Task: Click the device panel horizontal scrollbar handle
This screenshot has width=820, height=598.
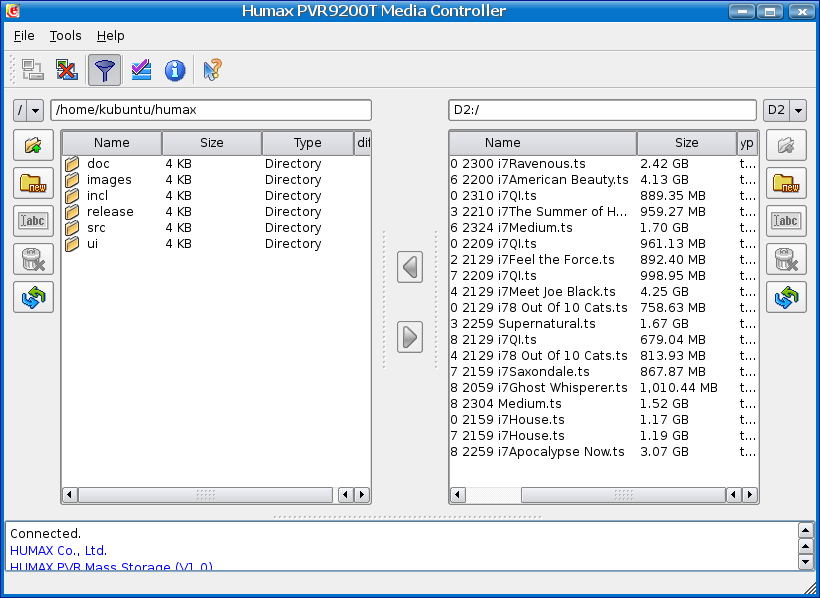Action: pyautogui.click(x=623, y=494)
